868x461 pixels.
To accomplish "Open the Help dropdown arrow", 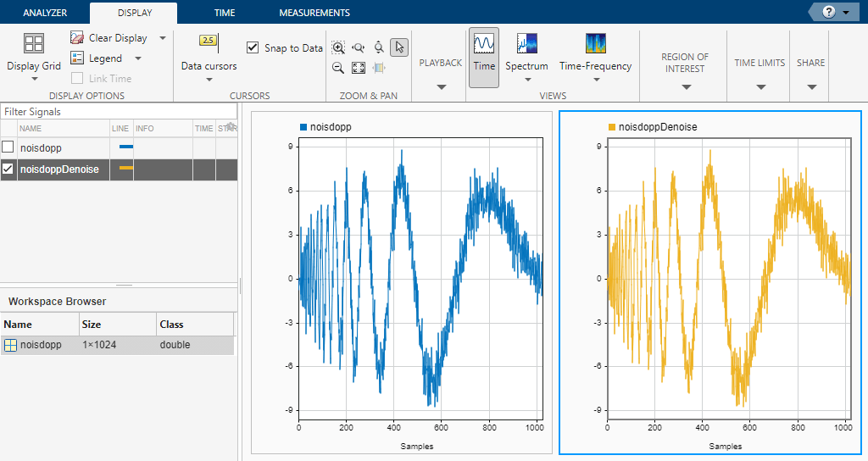I will pyautogui.click(x=846, y=13).
